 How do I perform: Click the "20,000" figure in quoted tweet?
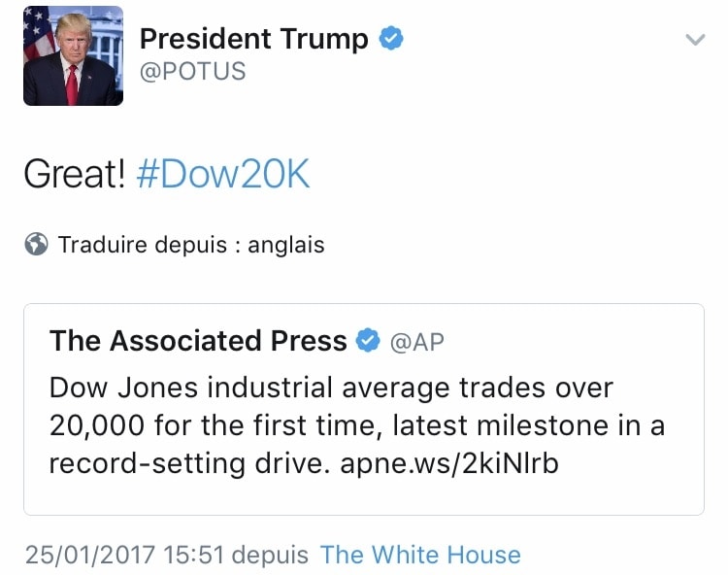click(x=96, y=425)
